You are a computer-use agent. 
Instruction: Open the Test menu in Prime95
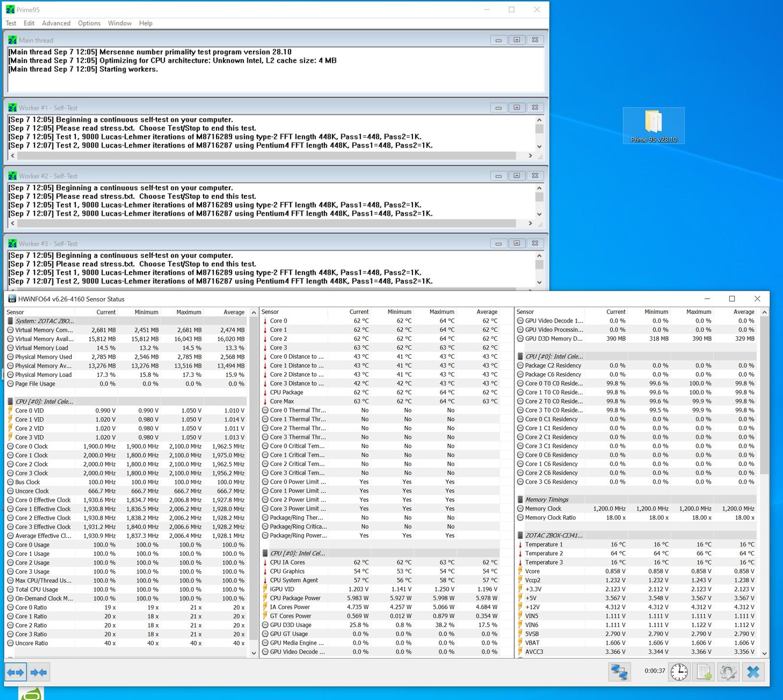point(11,23)
